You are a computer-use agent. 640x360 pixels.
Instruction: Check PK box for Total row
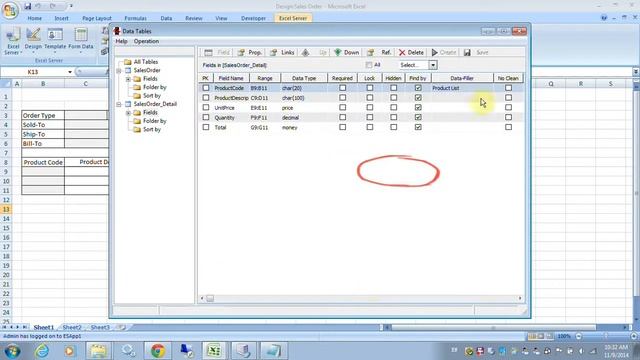(x=206, y=127)
